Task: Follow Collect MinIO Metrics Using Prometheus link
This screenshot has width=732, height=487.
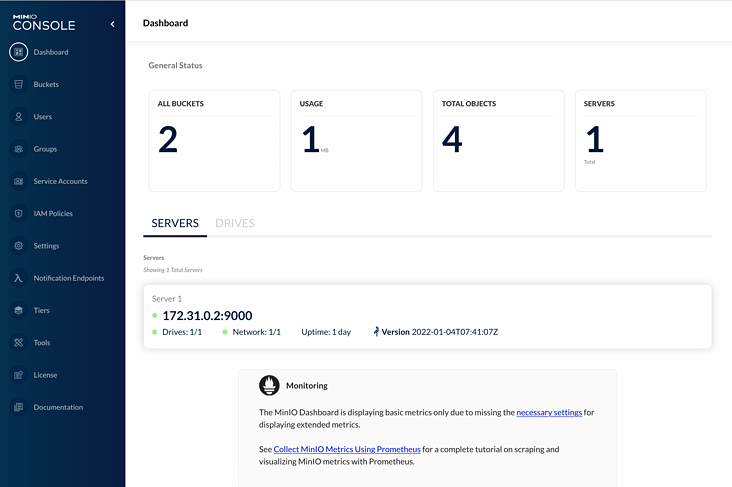Action: click(x=347, y=449)
